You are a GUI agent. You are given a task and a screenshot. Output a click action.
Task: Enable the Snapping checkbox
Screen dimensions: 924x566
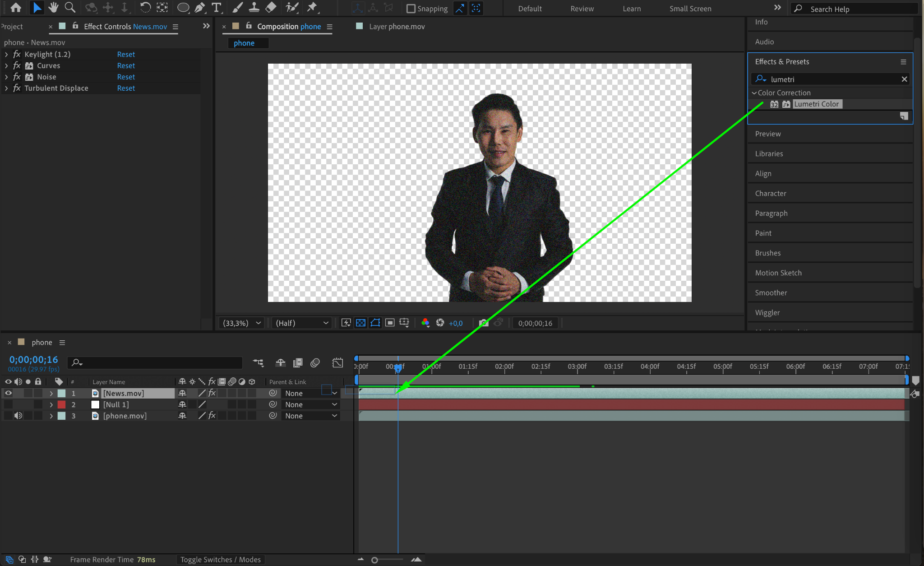[x=411, y=9]
